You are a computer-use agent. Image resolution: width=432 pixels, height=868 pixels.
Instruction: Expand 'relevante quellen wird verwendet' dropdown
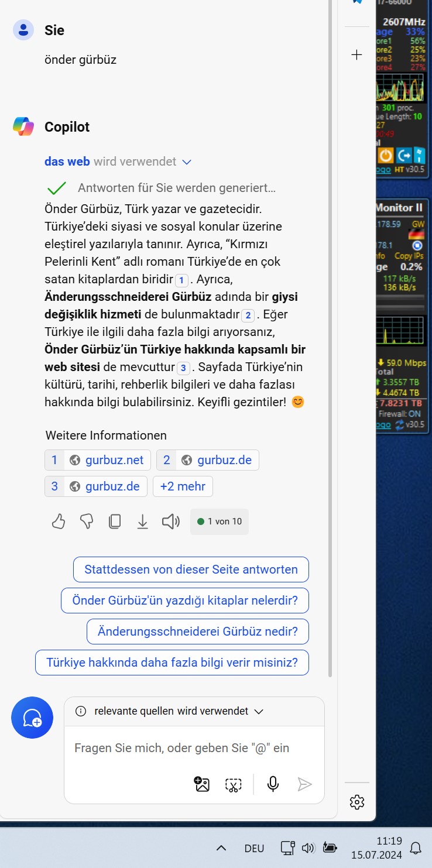click(x=259, y=712)
